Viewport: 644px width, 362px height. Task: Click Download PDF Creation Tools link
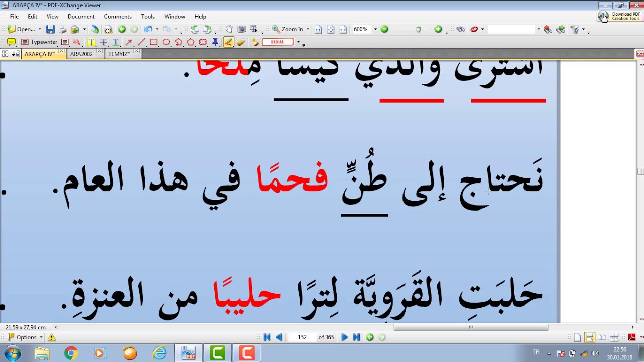point(620,17)
